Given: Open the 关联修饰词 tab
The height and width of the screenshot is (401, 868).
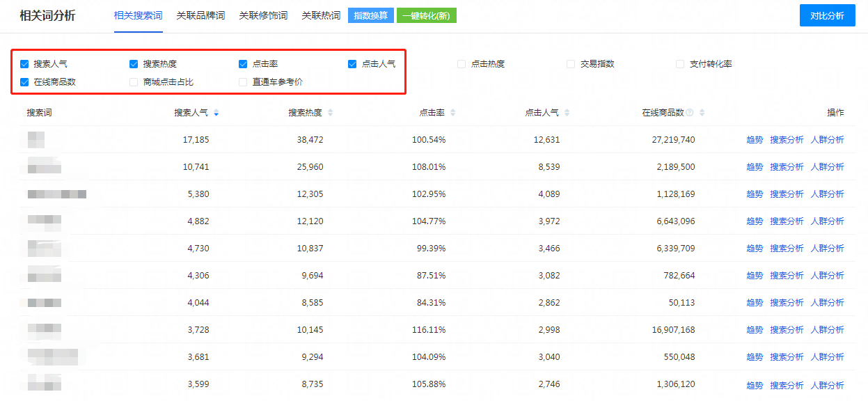Looking at the screenshot, I should 263,15.
